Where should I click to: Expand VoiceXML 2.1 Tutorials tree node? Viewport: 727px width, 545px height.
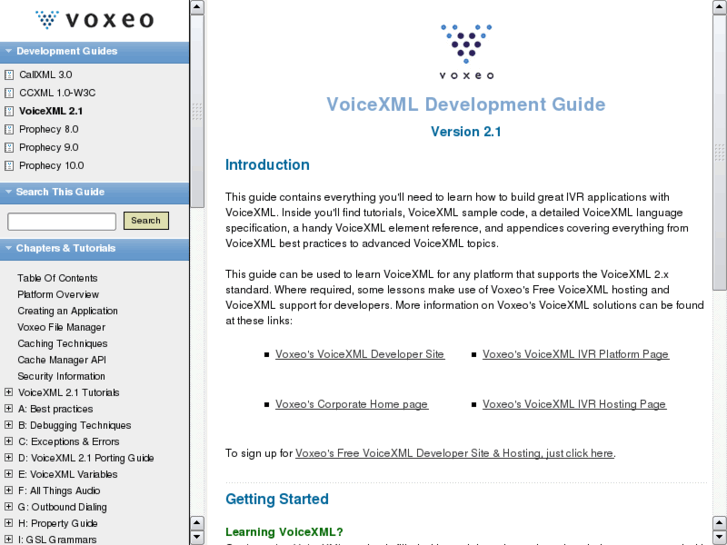click(x=8, y=392)
